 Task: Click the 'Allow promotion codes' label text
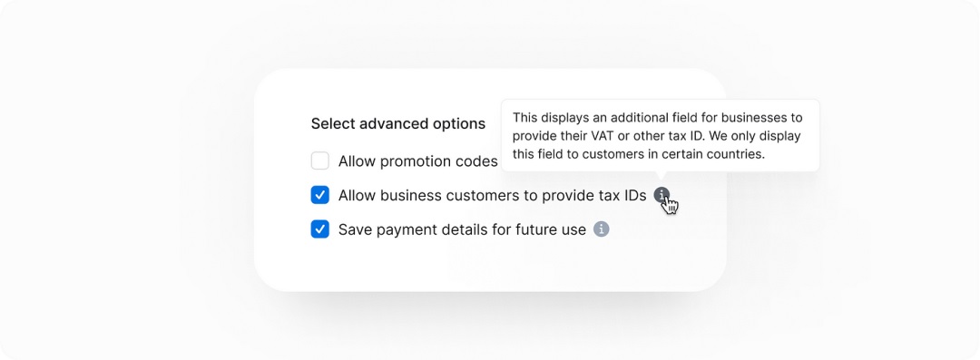(417, 161)
